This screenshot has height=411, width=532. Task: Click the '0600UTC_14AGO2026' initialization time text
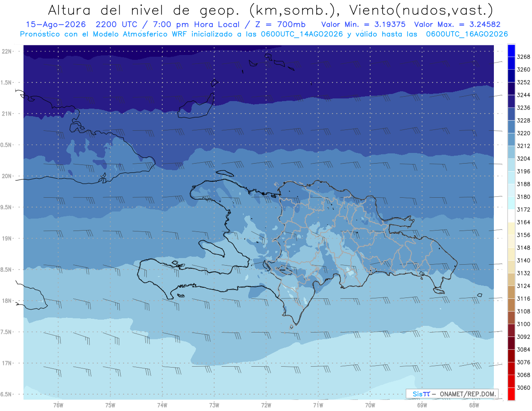pyautogui.click(x=301, y=34)
